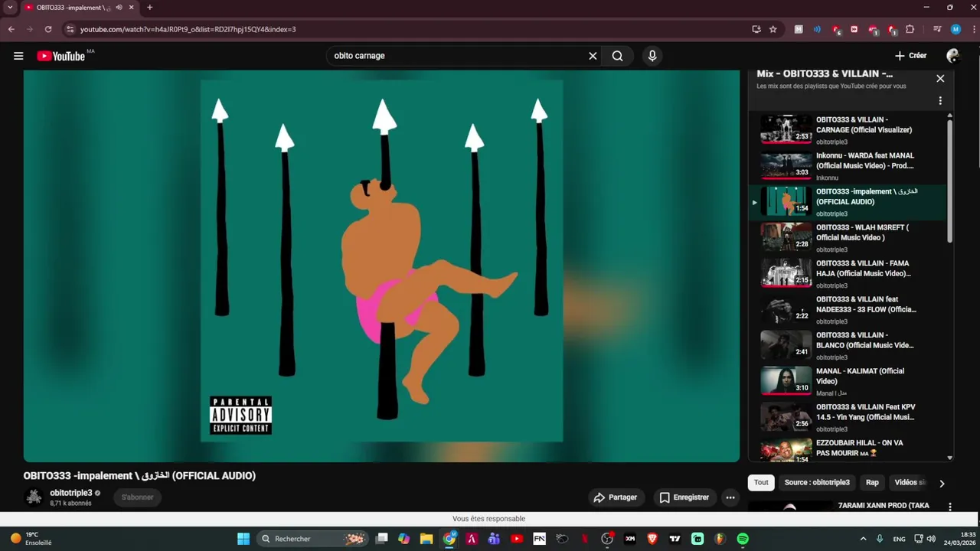Show hidden system tray icons chevron
The width and height of the screenshot is (980, 551).
(x=863, y=539)
